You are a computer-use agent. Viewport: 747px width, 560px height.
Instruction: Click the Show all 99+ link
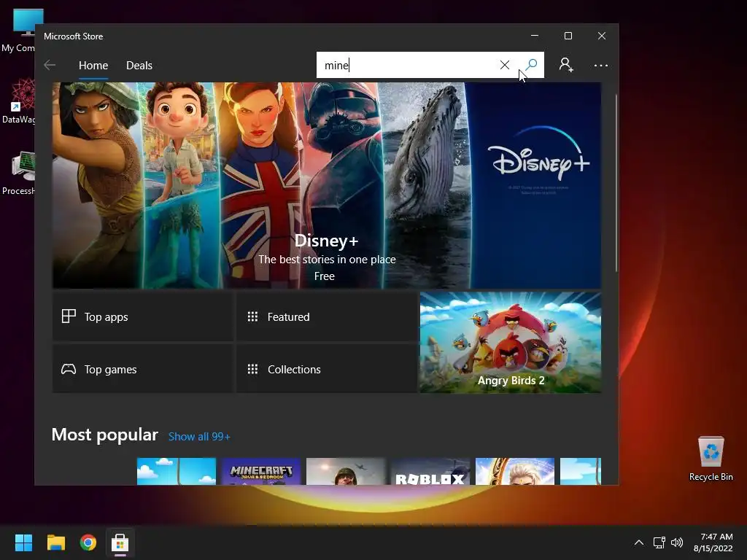tap(199, 437)
